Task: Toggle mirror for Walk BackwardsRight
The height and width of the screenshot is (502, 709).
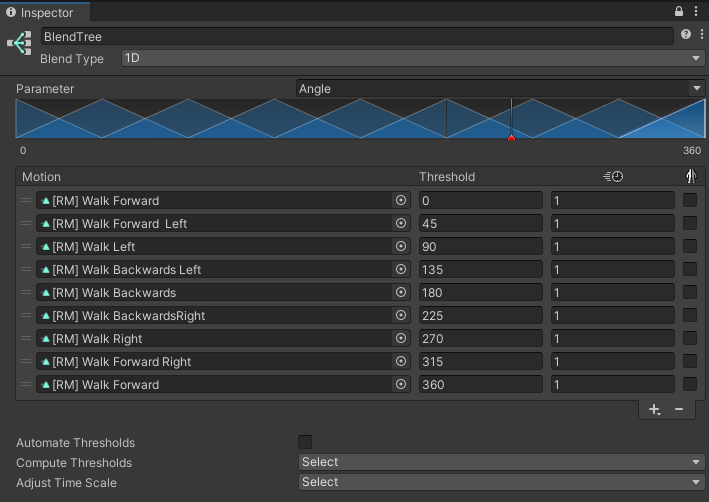Action: [690, 315]
